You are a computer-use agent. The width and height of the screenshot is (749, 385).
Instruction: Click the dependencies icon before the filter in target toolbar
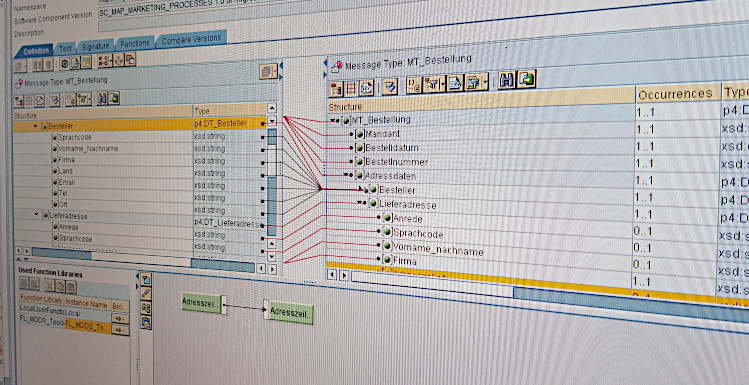413,85
